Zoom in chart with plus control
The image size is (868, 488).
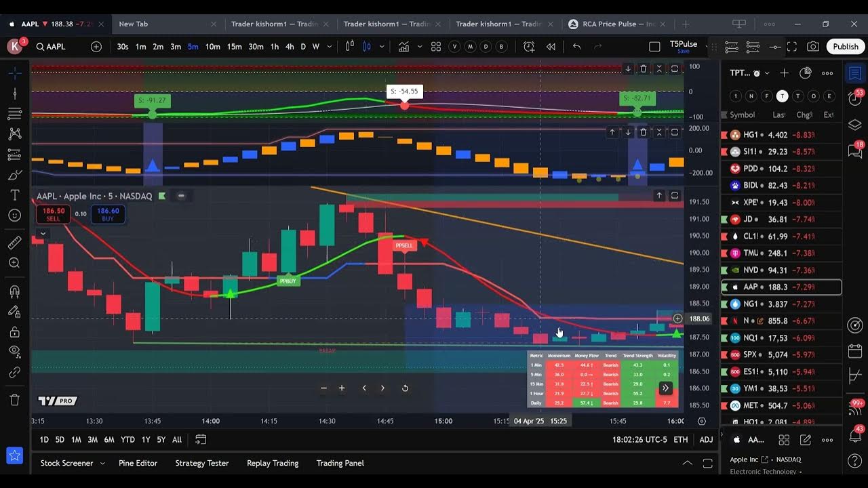click(342, 388)
